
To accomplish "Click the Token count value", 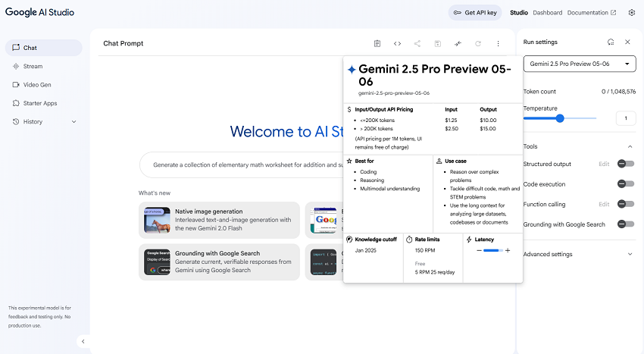I will (x=618, y=92).
